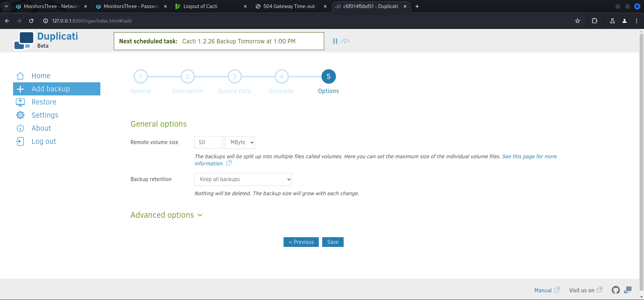The height and width of the screenshot is (300, 644).
Task: Open the Backup retention dropdown
Action: click(243, 179)
